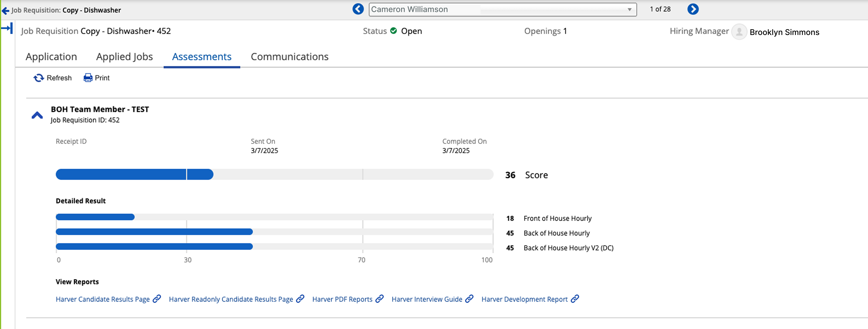Click the Hiring Manager avatar icon

point(739,32)
